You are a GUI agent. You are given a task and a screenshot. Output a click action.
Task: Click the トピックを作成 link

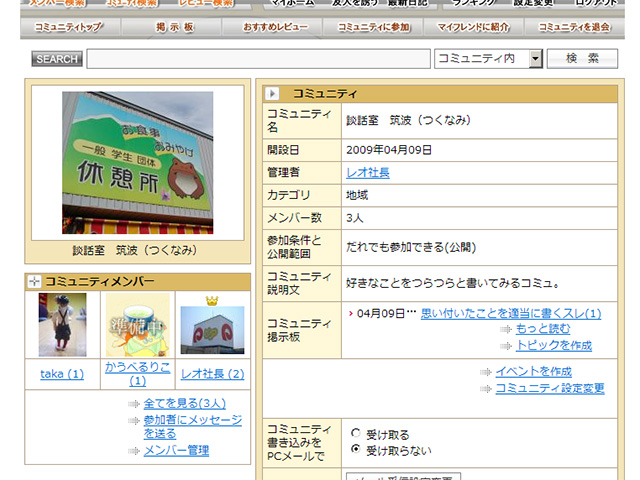(x=554, y=346)
